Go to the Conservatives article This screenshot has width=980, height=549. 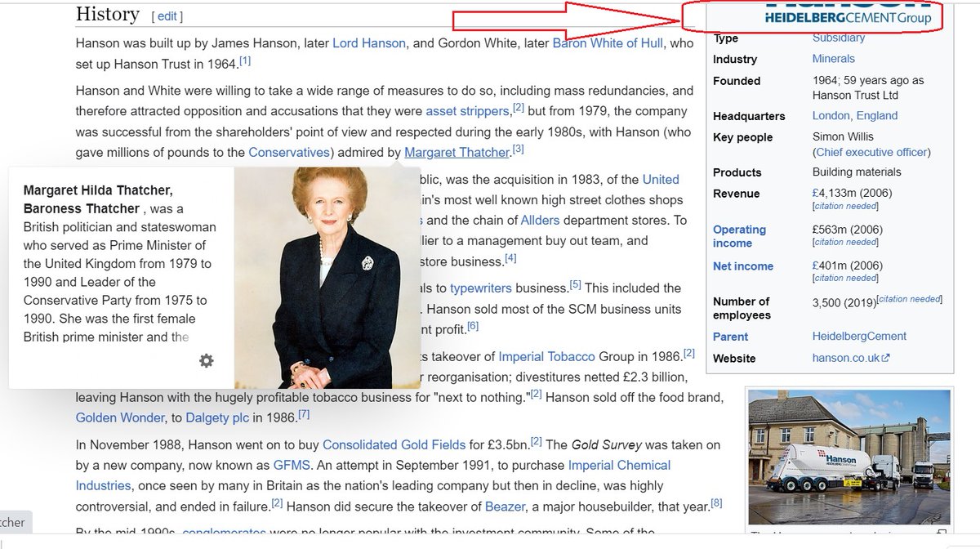click(289, 152)
